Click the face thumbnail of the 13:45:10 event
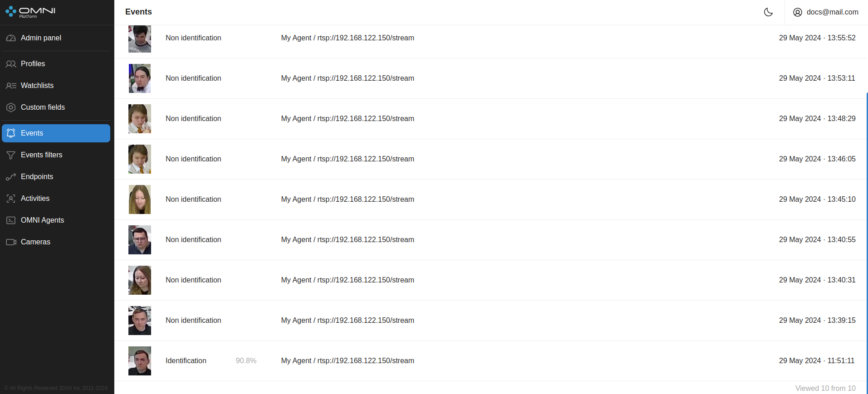This screenshot has width=868, height=394. 140,199
